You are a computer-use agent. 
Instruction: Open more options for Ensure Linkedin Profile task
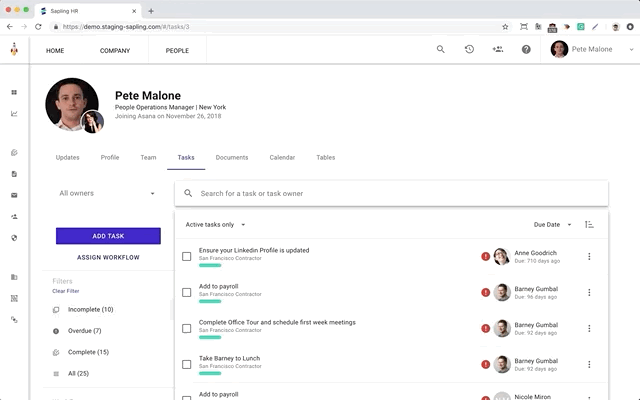[589, 257]
